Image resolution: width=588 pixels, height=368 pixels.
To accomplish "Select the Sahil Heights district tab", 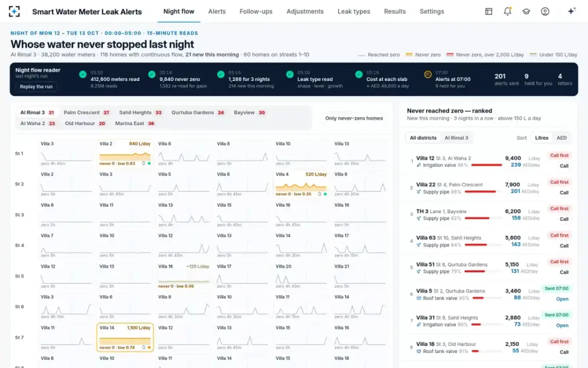I will [x=141, y=112].
